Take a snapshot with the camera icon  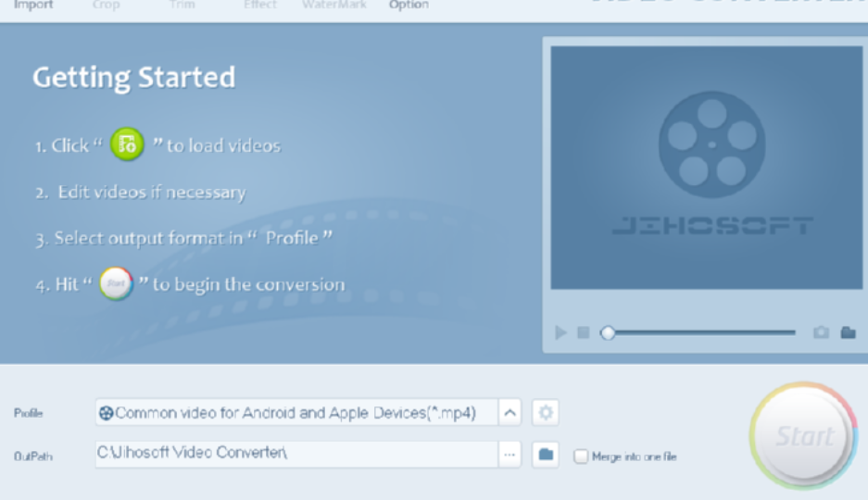click(x=821, y=331)
